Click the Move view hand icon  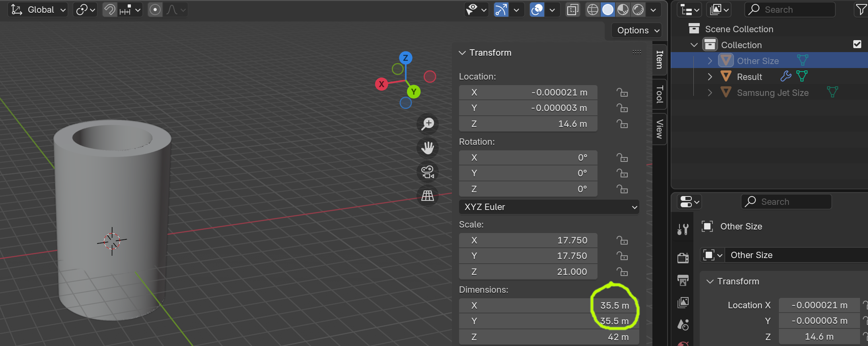[428, 148]
